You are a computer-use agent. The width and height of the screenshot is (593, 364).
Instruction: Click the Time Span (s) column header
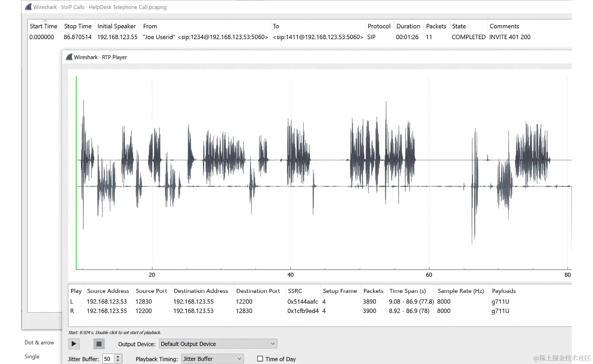tap(407, 291)
